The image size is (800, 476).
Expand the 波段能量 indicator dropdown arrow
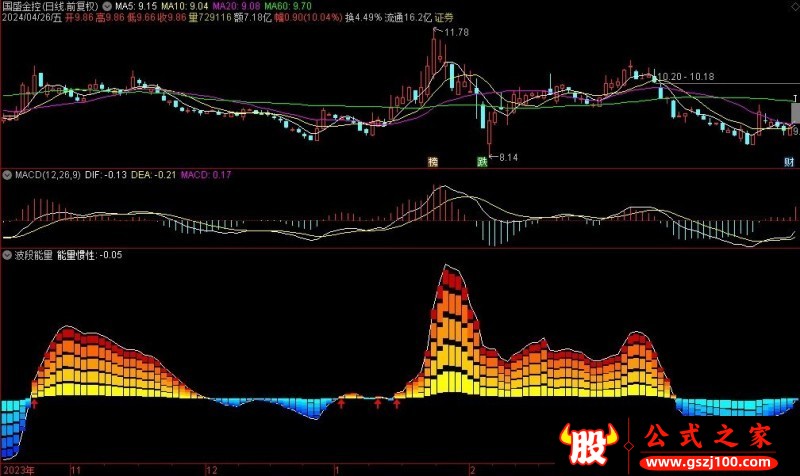click(8, 255)
